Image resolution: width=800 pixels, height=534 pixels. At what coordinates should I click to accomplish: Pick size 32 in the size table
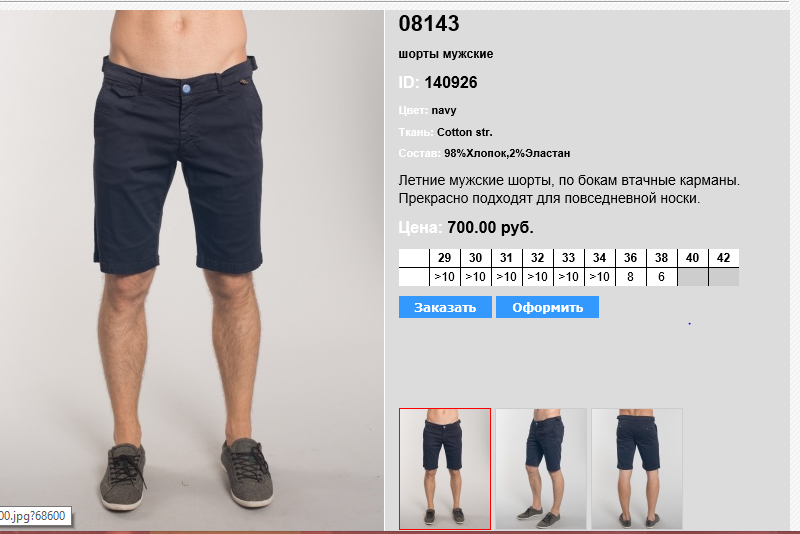point(538,258)
